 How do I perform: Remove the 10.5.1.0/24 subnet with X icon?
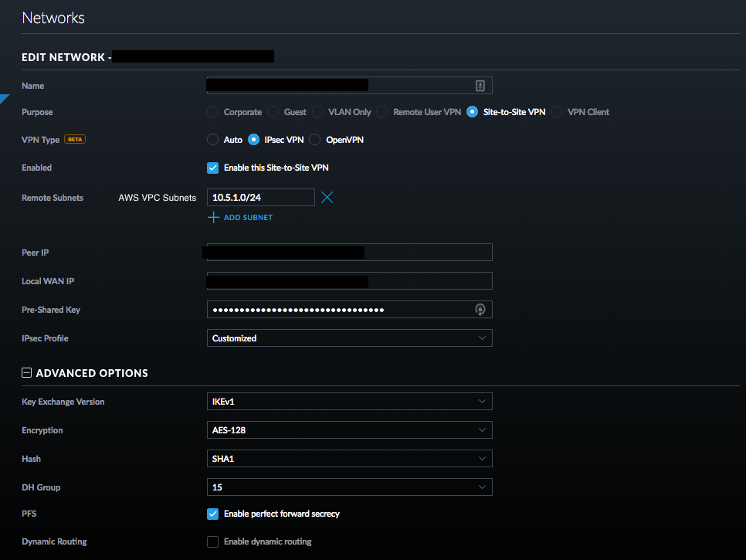327,198
